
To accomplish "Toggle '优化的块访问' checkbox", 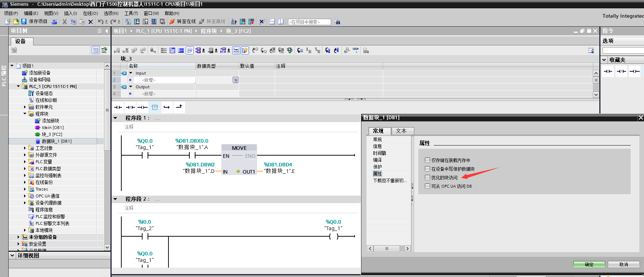I will 427,177.
